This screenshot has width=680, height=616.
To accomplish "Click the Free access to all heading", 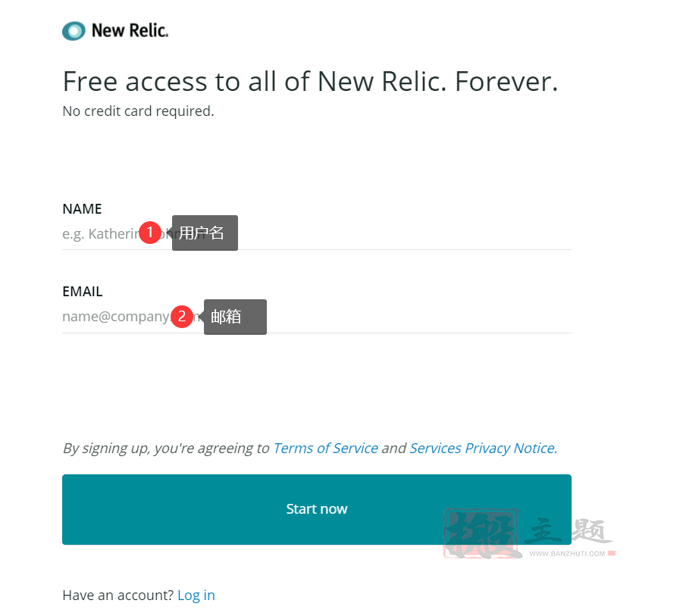I will point(311,82).
